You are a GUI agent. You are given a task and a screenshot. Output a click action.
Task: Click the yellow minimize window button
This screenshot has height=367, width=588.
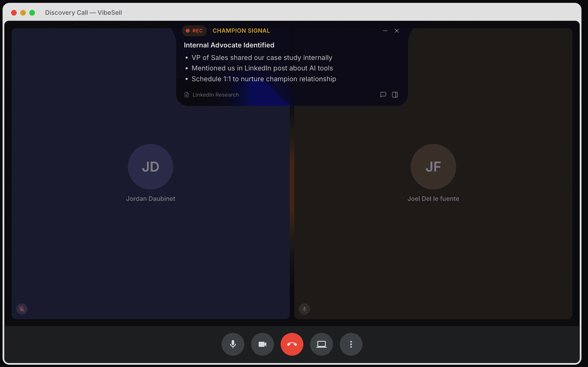point(23,12)
